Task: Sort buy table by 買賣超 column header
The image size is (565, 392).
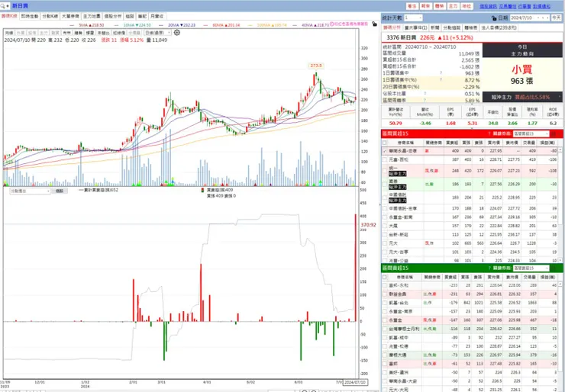Action: pyautogui.click(x=452, y=143)
